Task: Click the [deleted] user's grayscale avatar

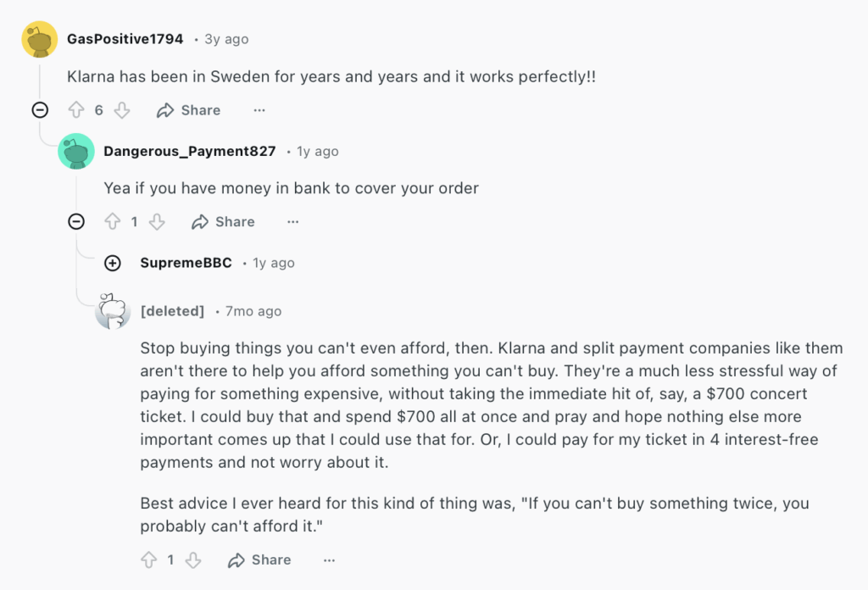Action: [x=111, y=311]
